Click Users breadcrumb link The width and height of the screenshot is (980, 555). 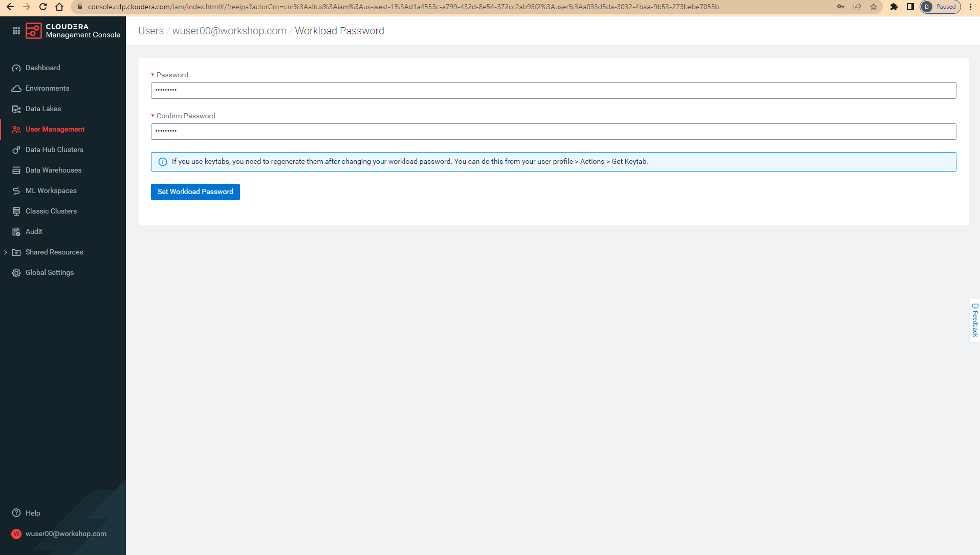click(151, 31)
